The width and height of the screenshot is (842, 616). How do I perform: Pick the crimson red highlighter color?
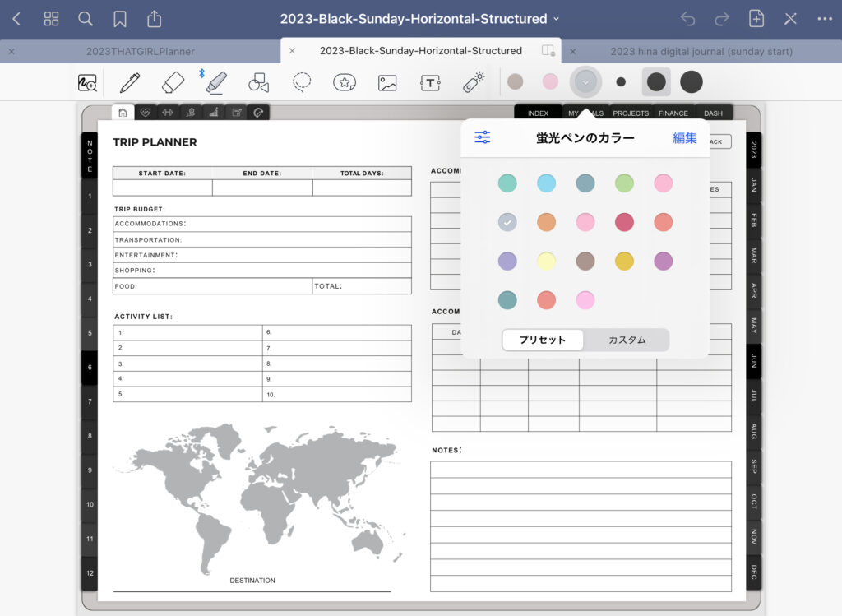(x=624, y=222)
